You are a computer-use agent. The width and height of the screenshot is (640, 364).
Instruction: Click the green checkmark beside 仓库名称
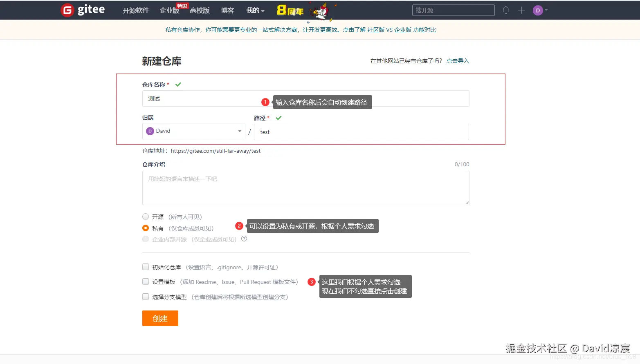(x=178, y=84)
